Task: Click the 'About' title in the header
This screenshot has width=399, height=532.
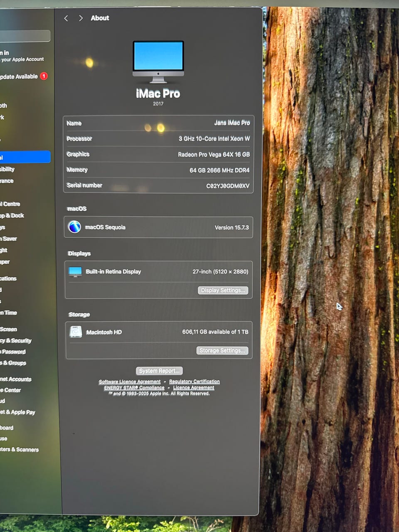Action: (100, 18)
